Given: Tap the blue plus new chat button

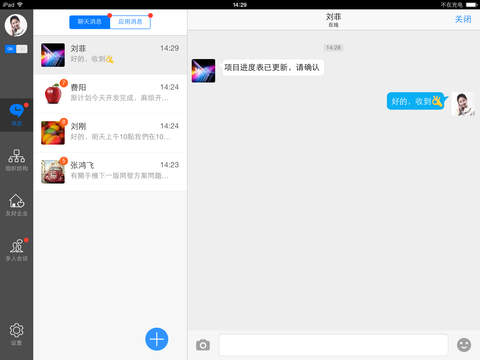Looking at the screenshot, I should click(x=157, y=339).
